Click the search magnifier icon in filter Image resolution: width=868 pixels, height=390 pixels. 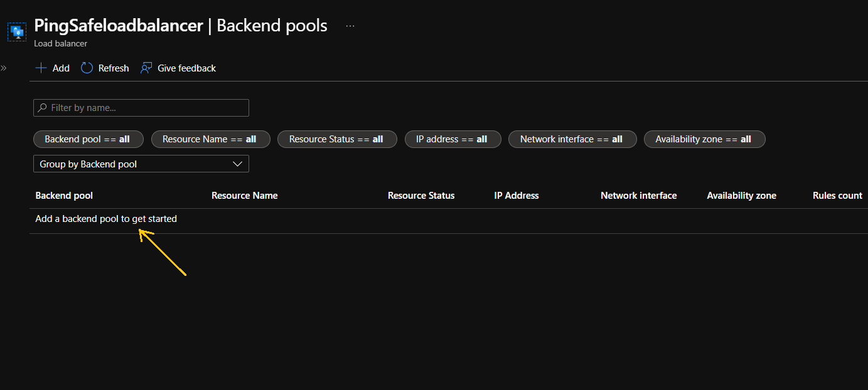(43, 108)
